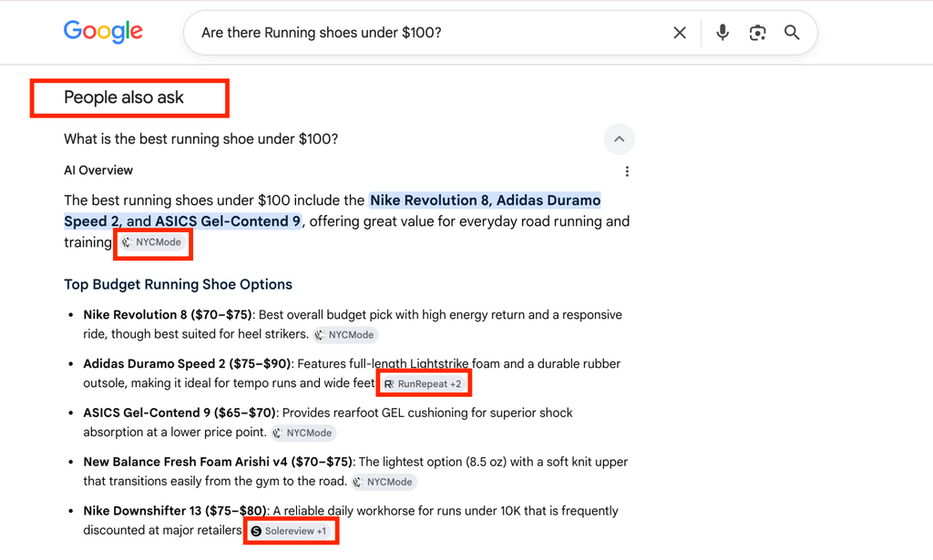Viewport: 933px width, 560px height.
Task: Click 'Nike Downshifter 13 ($75–$80)' list item title
Action: [176, 511]
